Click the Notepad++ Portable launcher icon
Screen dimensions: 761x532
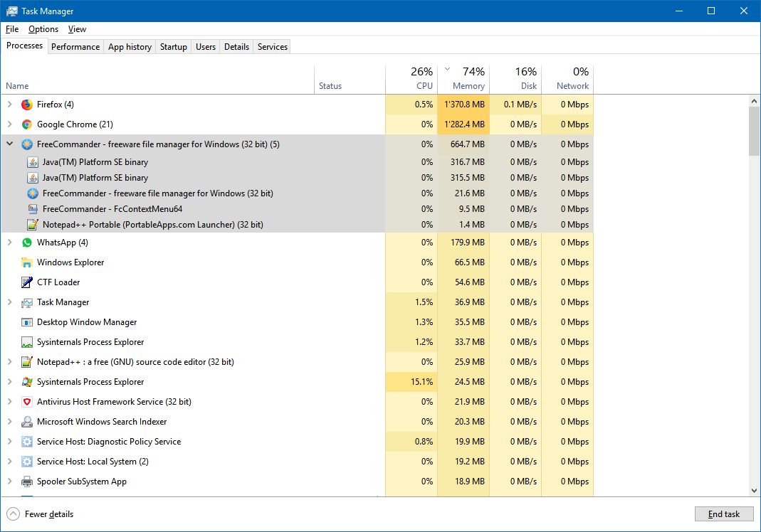33,225
